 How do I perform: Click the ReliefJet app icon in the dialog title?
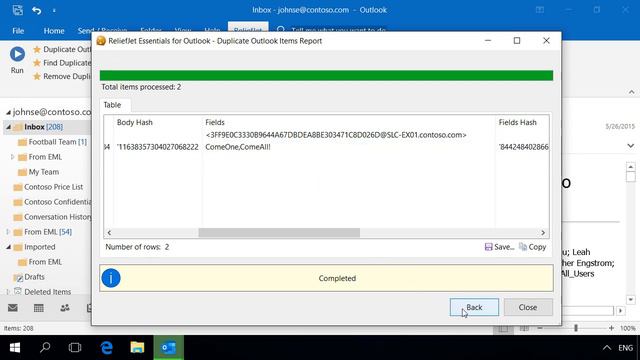point(101,41)
